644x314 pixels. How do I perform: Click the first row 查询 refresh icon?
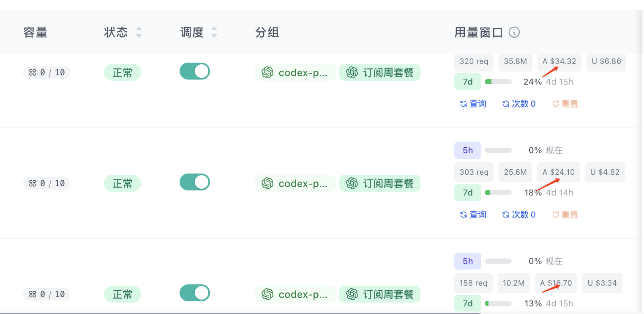(464, 104)
